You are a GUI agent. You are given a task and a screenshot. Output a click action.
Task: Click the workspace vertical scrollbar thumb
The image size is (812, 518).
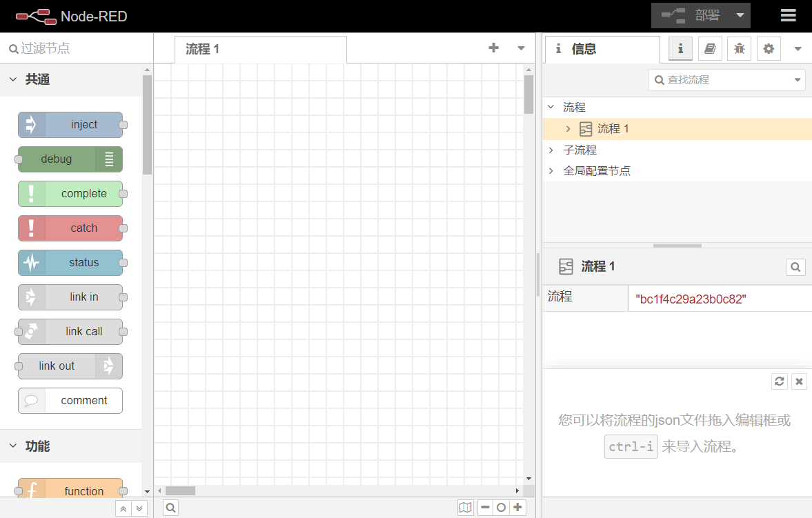[x=528, y=94]
